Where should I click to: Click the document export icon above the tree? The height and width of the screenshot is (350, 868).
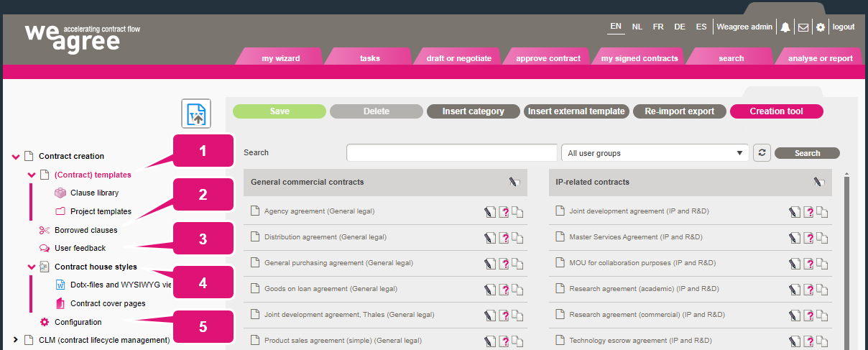(x=196, y=114)
